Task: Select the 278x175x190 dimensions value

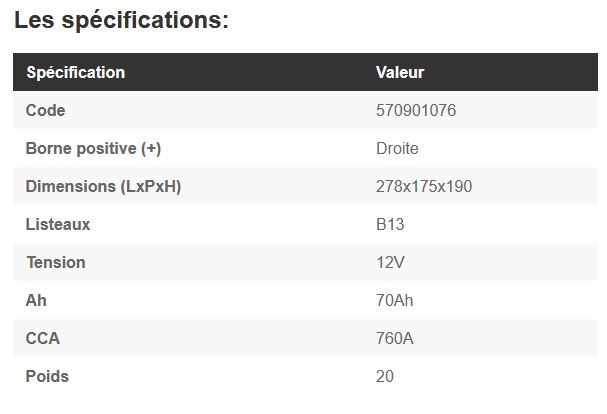Action: [x=423, y=186]
